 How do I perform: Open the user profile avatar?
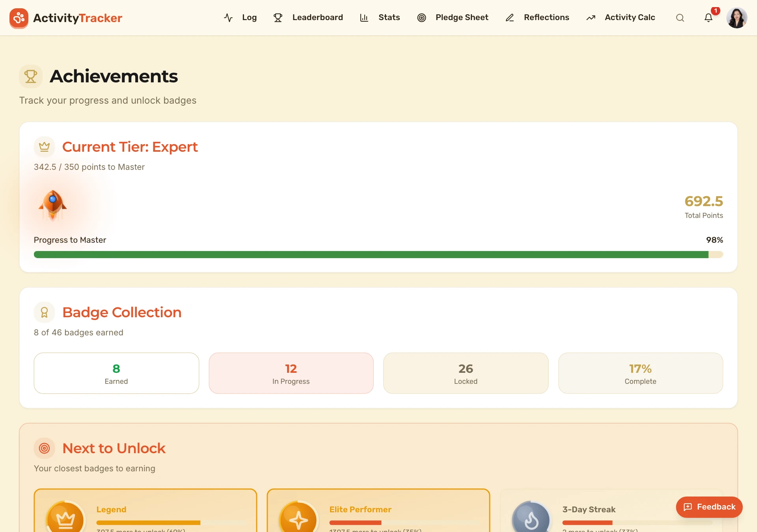click(x=737, y=18)
